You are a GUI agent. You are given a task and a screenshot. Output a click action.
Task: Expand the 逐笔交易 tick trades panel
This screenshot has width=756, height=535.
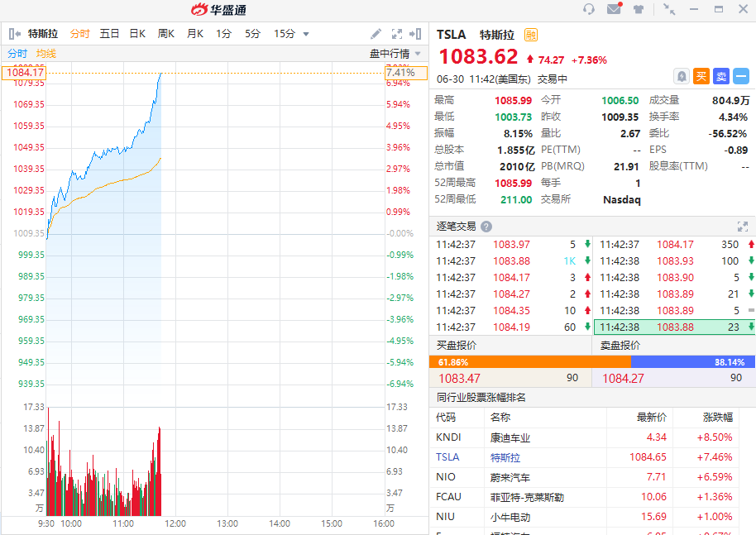(x=743, y=227)
